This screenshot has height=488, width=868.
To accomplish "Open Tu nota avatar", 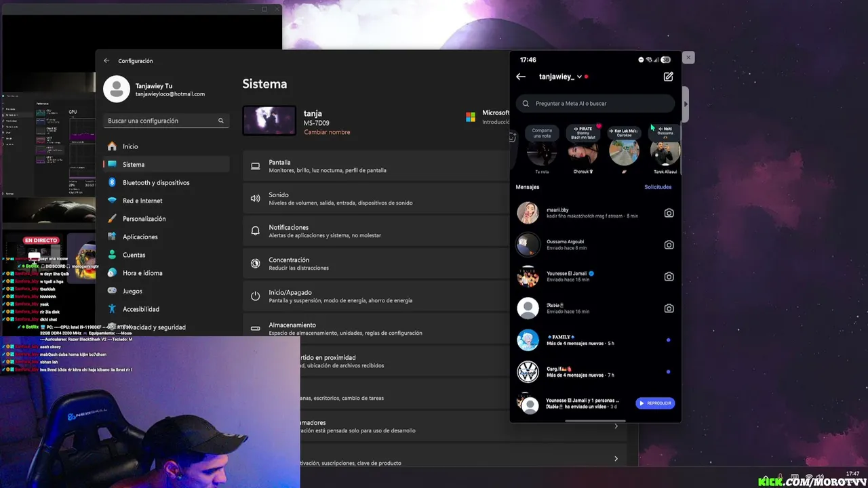I will coord(542,152).
